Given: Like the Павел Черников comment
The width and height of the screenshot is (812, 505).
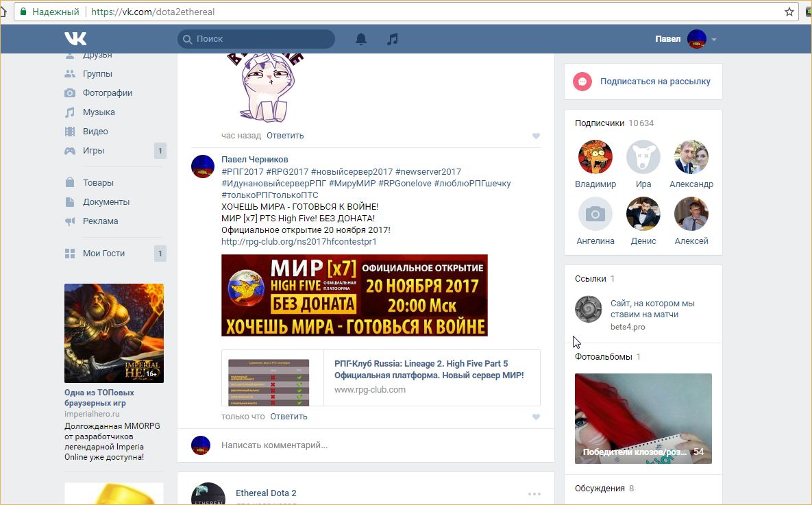Looking at the screenshot, I should [x=536, y=417].
